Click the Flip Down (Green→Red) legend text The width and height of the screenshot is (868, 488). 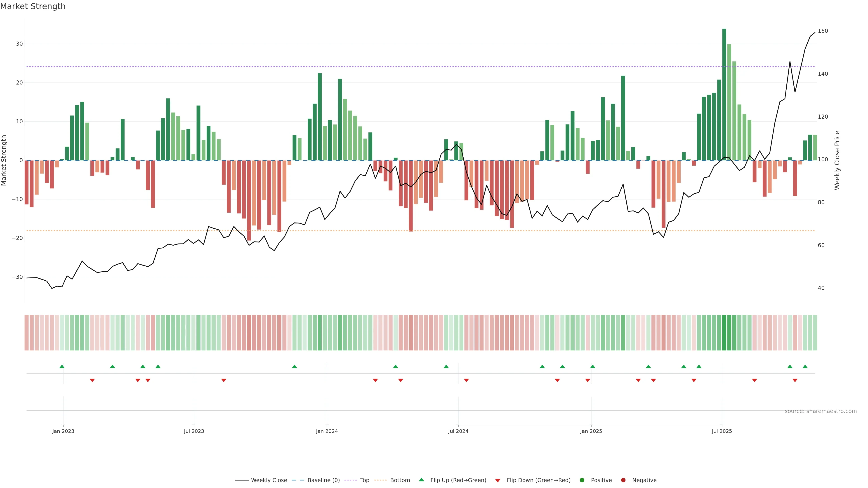coord(538,480)
